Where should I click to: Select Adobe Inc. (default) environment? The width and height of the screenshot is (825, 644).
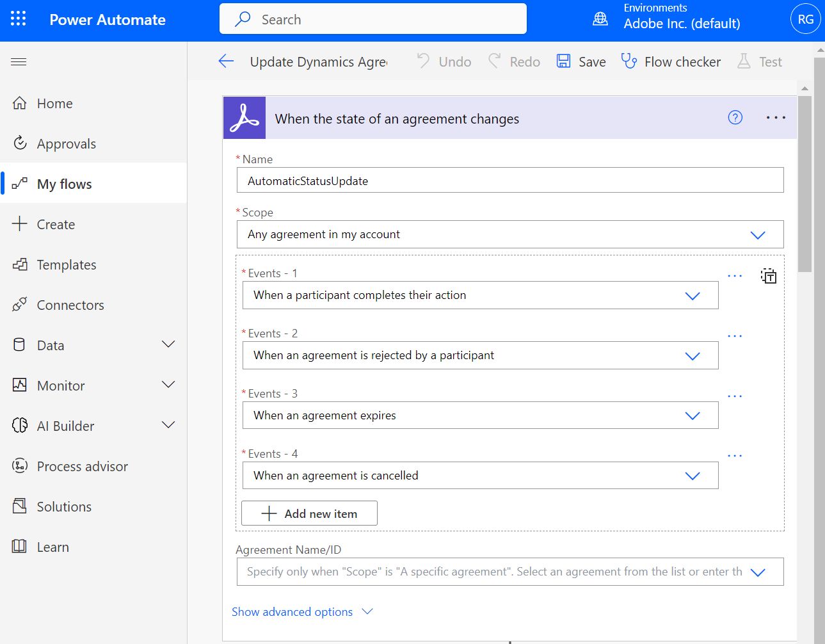click(x=682, y=24)
